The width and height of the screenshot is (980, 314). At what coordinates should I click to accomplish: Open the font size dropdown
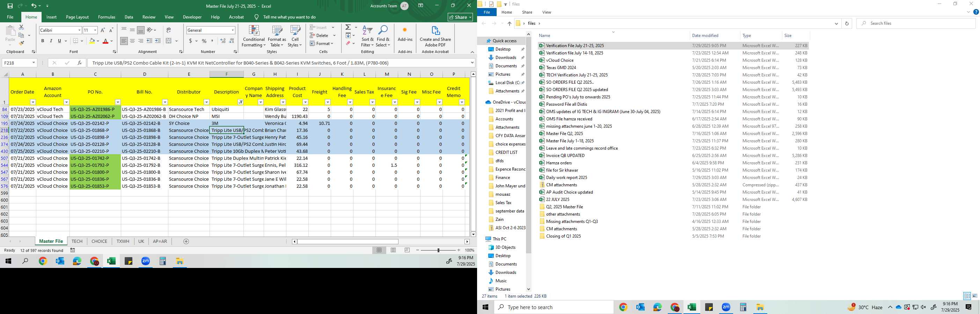95,30
